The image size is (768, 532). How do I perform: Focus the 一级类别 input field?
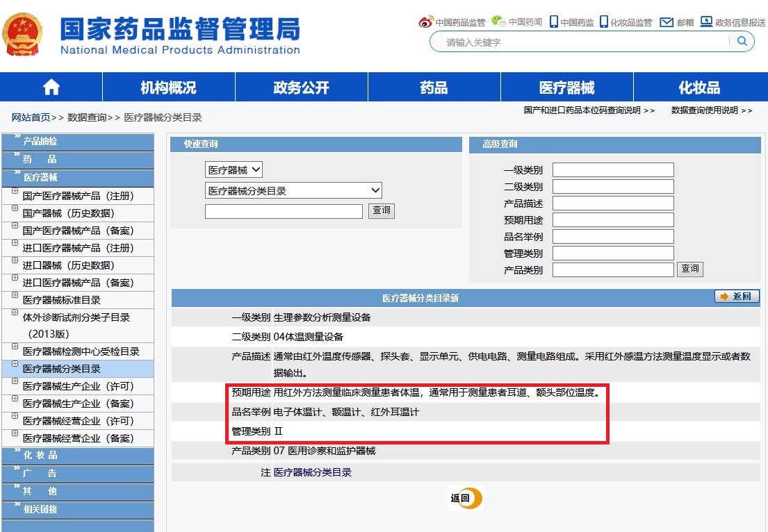pyautogui.click(x=613, y=170)
